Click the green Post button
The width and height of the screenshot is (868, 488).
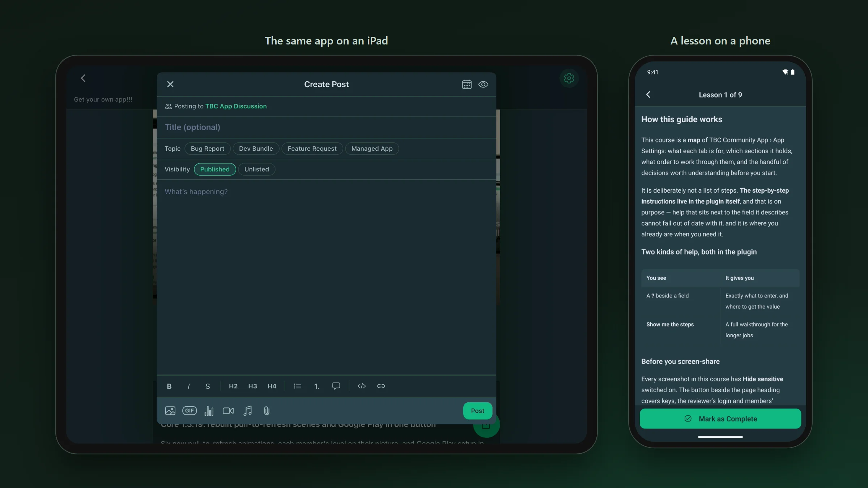[477, 411]
